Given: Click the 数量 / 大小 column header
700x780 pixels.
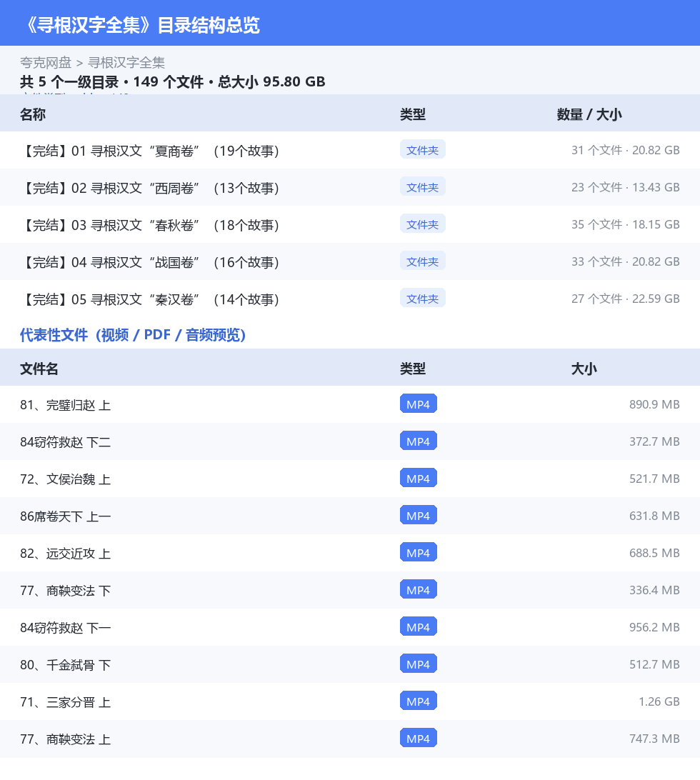Looking at the screenshot, I should (x=589, y=114).
